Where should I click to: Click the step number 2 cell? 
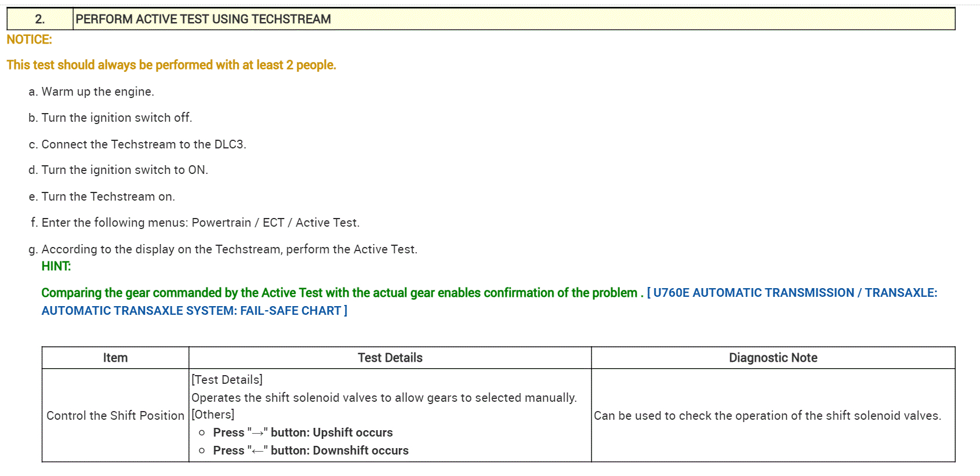pos(39,19)
